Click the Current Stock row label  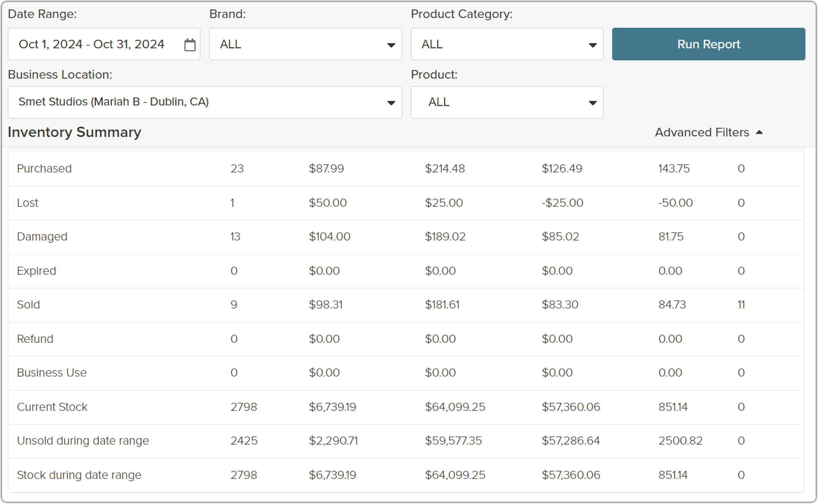[x=52, y=407]
